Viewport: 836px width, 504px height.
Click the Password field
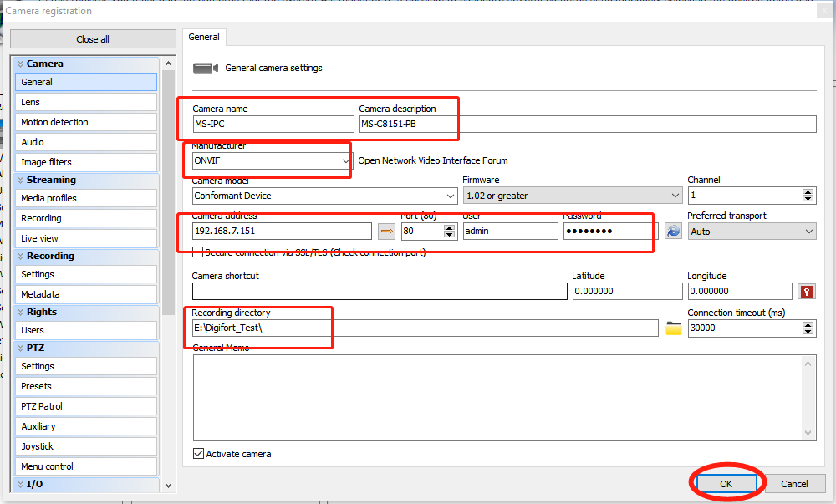(611, 232)
